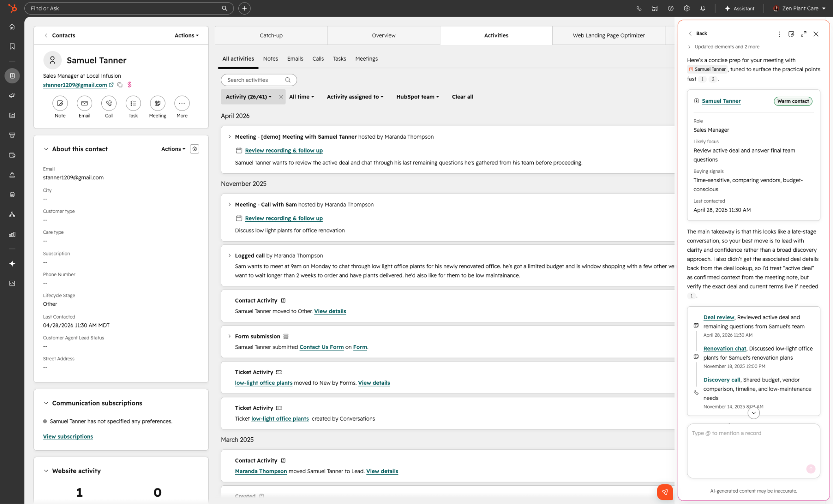Open the Data Management database sidebar icon
Viewport: 833px width, 504px height.
tap(12, 194)
